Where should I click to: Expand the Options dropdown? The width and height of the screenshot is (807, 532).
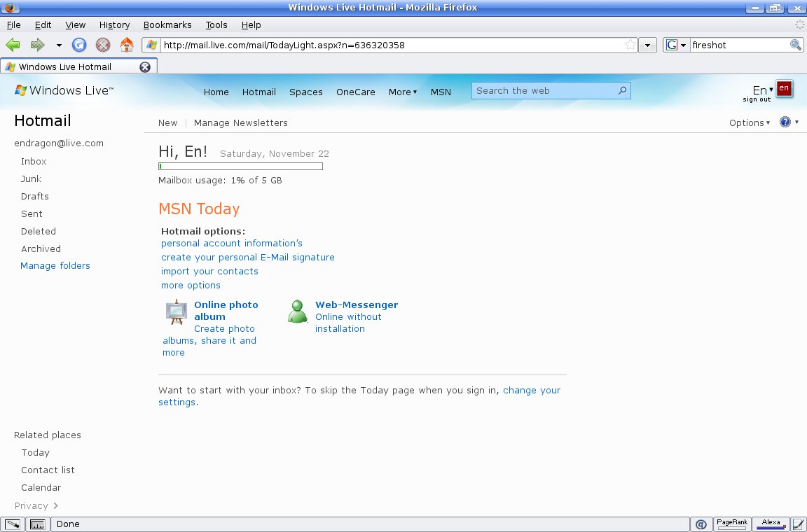coord(750,123)
